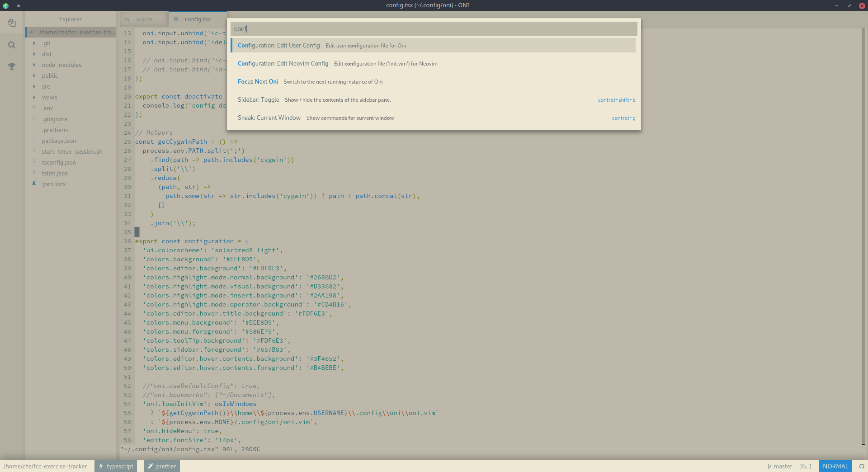Click the prettier icon in the status bar

(151, 466)
